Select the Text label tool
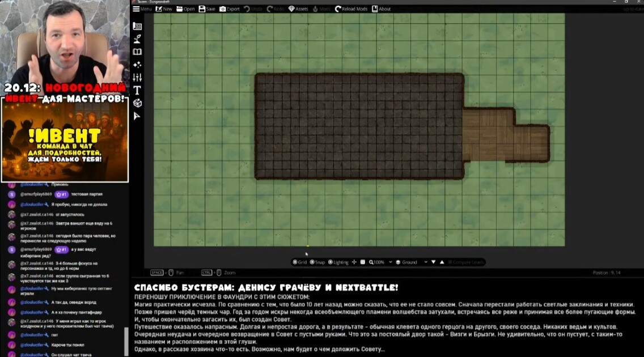Screen dimensions: 644x357 [138, 90]
